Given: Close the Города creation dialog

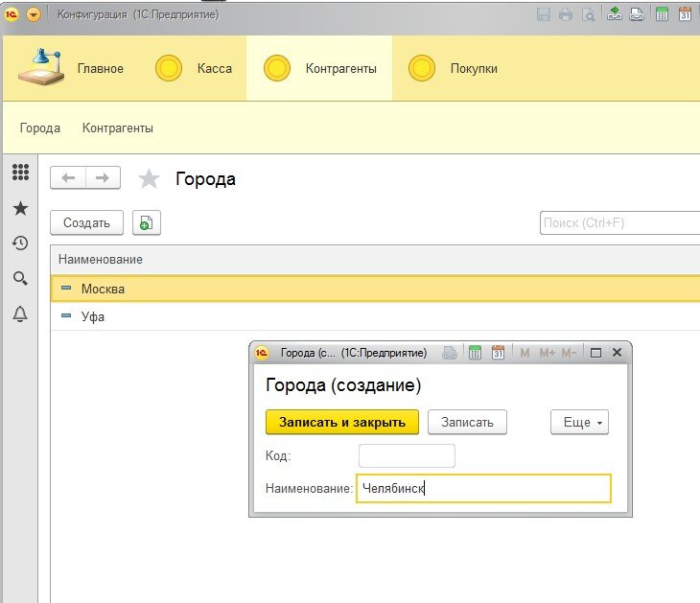Looking at the screenshot, I should [x=617, y=353].
